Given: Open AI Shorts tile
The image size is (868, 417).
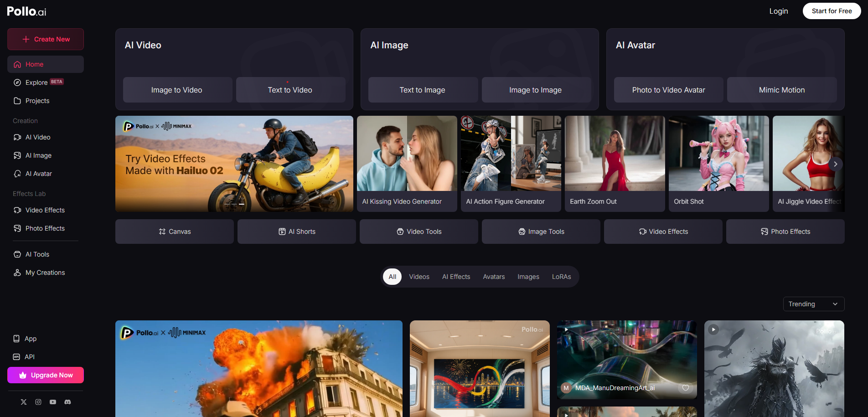Looking at the screenshot, I should 297,232.
